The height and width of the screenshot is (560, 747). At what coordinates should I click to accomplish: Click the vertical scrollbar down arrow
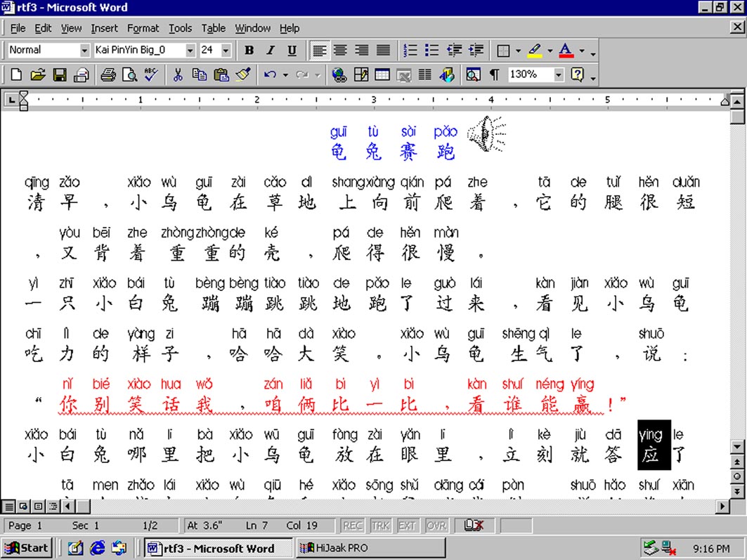[737, 448]
